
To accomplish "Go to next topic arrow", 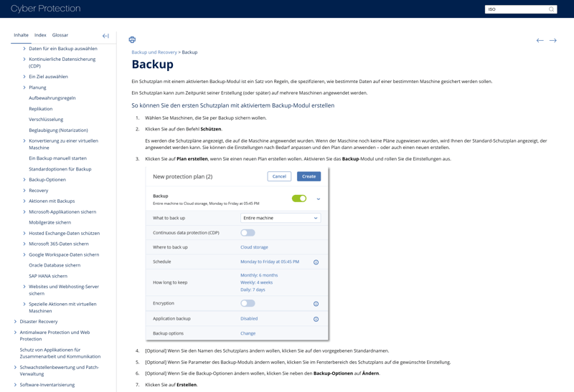I will coord(553,41).
